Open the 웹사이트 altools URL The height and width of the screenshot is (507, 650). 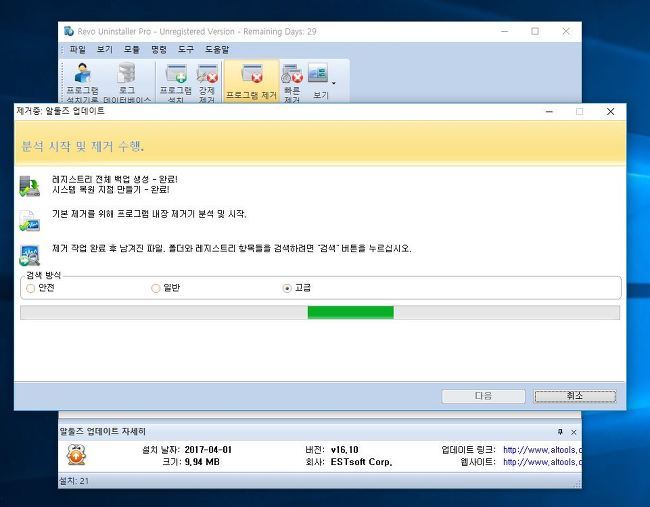click(x=542, y=462)
